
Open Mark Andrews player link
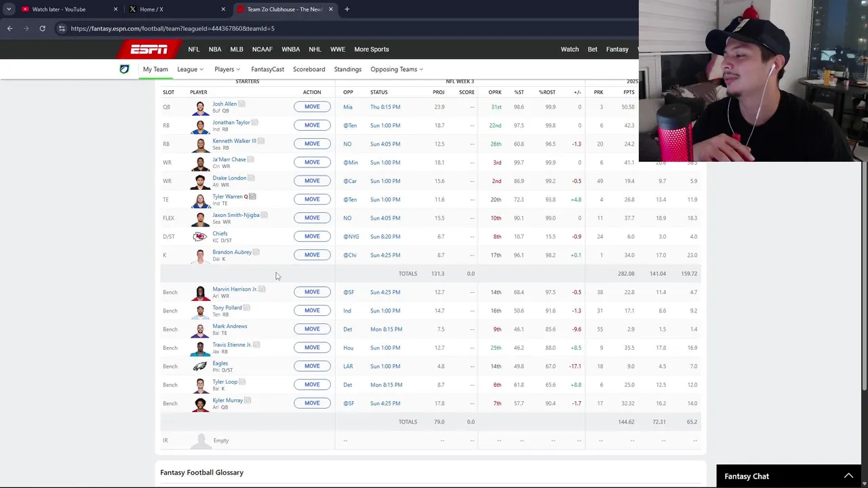click(x=230, y=326)
